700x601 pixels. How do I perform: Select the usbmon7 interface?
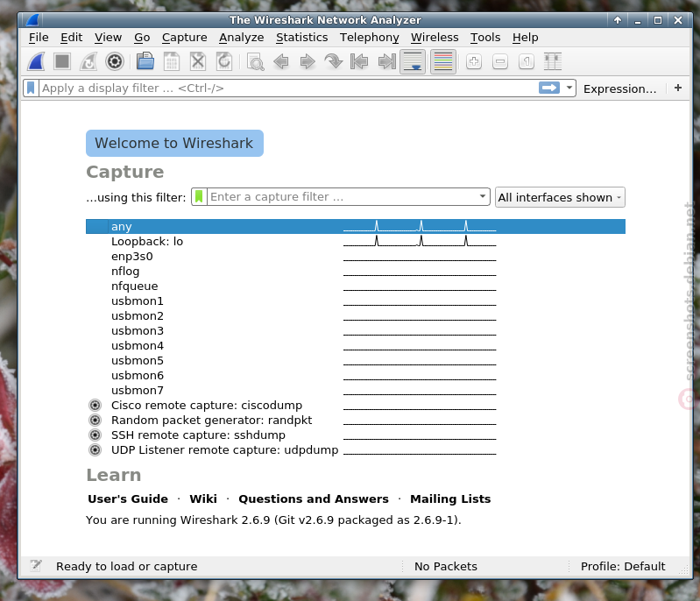pos(356,390)
